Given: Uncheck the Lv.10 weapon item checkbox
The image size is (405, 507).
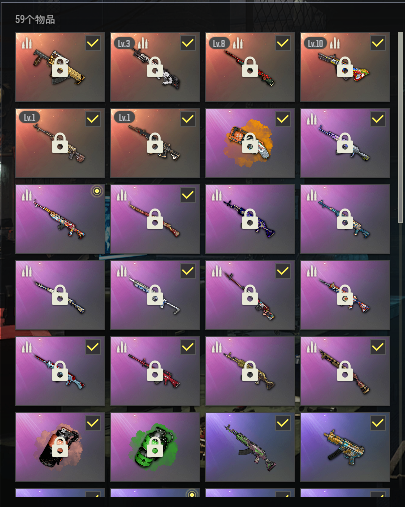Looking at the screenshot, I should 378,43.
